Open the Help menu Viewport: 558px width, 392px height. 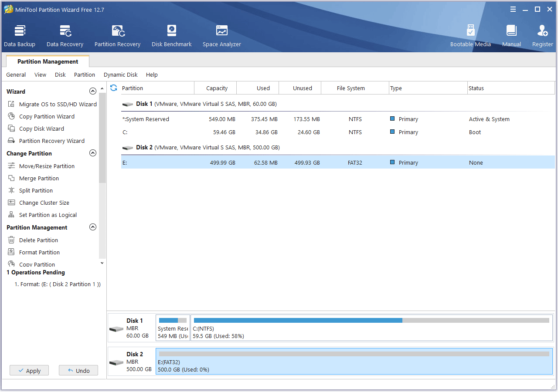click(152, 75)
